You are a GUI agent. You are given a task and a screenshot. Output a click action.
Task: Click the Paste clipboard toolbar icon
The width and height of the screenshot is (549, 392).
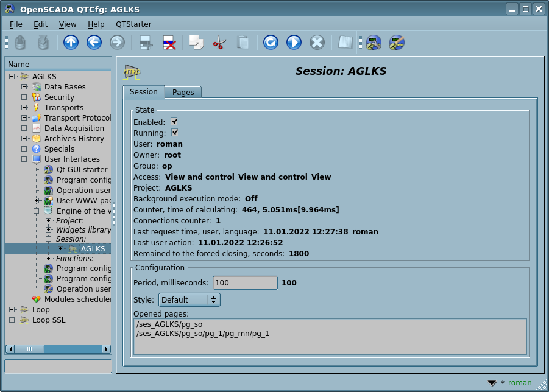coord(243,43)
